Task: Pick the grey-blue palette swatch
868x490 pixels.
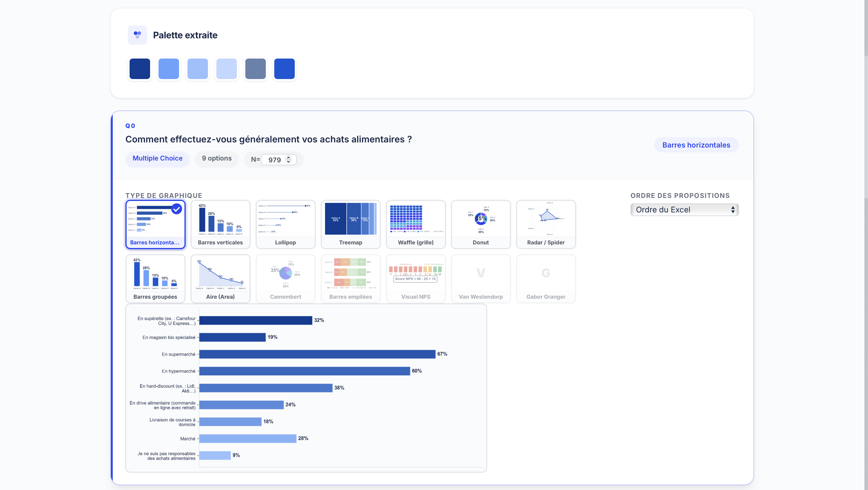Action: tap(255, 69)
